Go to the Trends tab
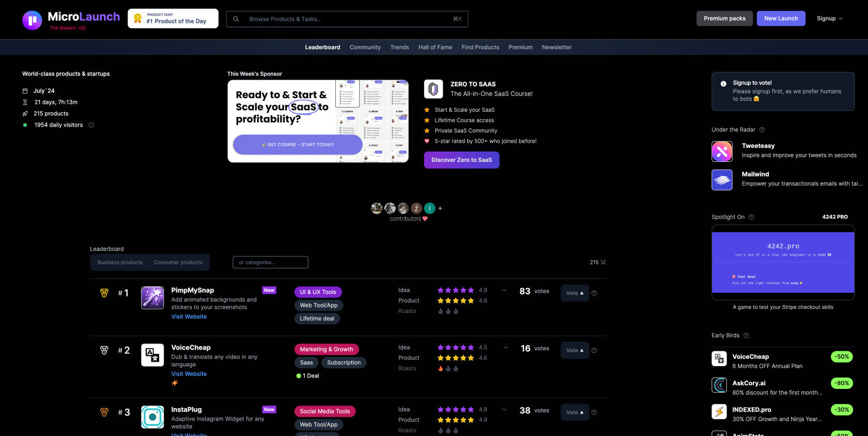 click(x=399, y=47)
